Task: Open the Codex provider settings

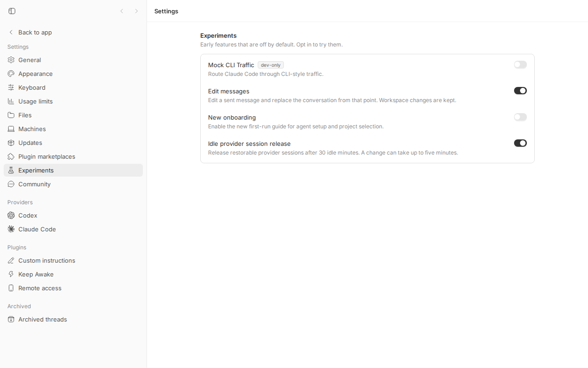Action: tap(73, 215)
